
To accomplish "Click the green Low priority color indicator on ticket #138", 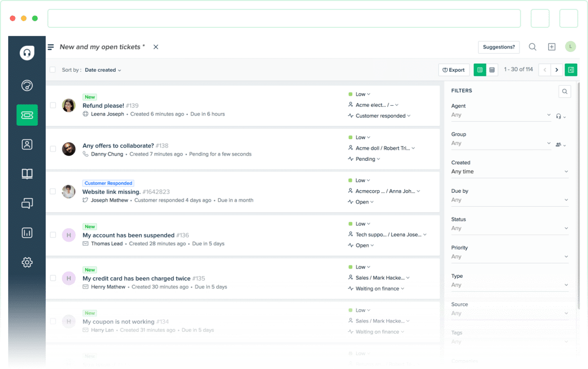I will point(350,138).
